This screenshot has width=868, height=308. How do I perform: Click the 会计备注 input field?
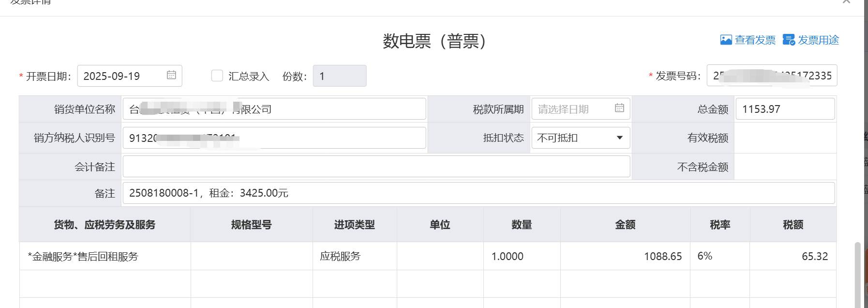(376, 167)
